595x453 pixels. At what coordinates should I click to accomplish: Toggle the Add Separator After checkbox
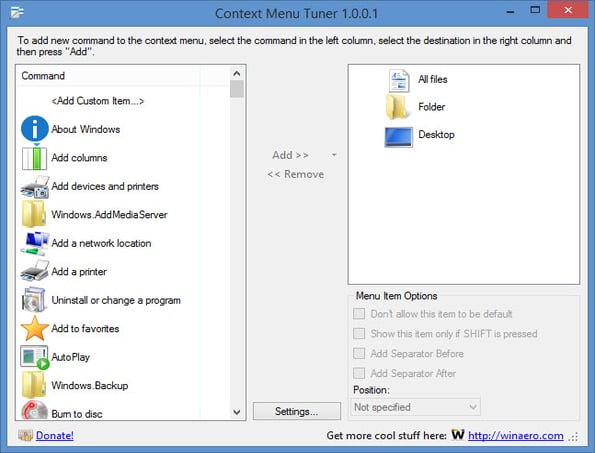coord(359,373)
